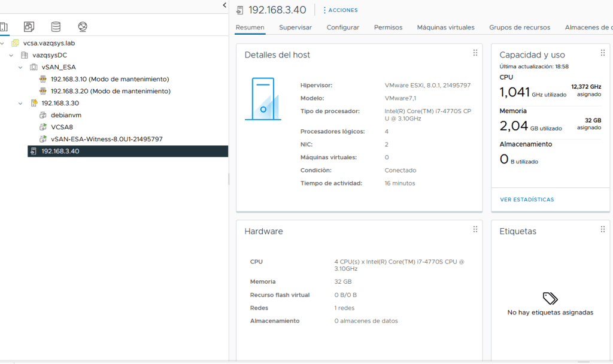Open the Networking inventory view icon
Screen dimensions: 613x364
[x=83, y=27]
